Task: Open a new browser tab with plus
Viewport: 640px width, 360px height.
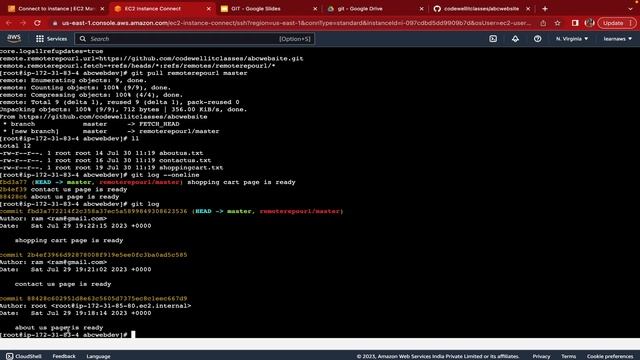Action: (545, 9)
